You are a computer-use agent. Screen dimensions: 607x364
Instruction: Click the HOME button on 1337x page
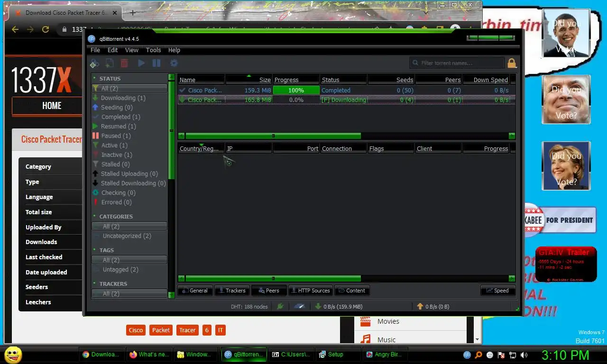[52, 106]
